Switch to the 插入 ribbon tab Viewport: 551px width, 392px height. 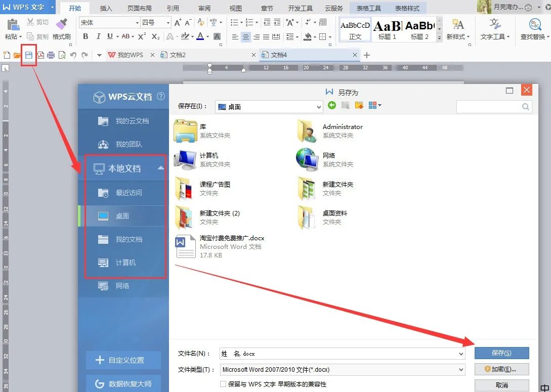click(x=106, y=7)
